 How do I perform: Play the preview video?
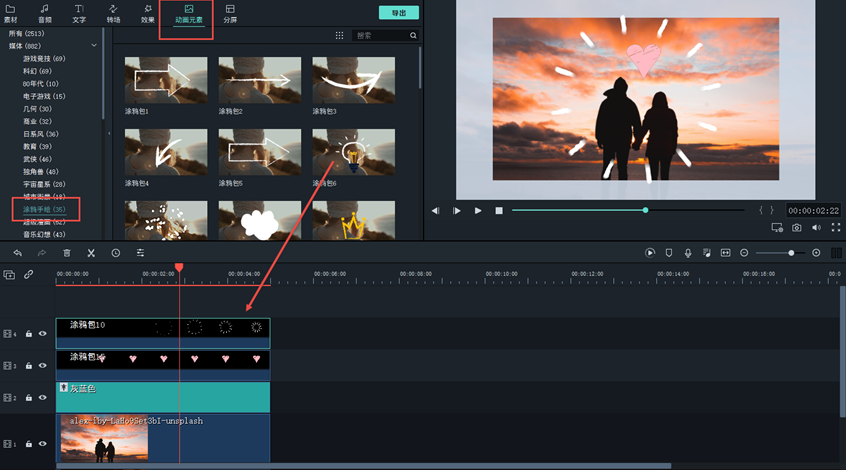pos(478,211)
